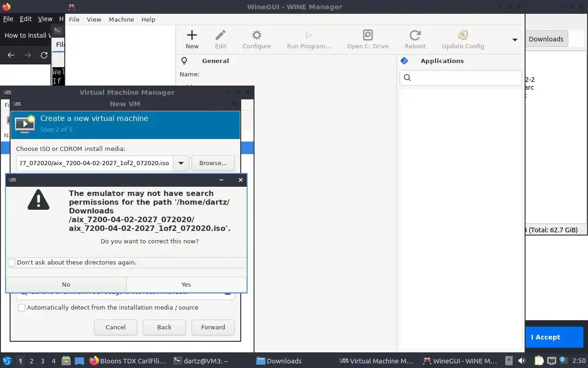Screen dimensions: 588x368
Task: Click Update Config toolbar icon
Action: pyautogui.click(x=463, y=35)
